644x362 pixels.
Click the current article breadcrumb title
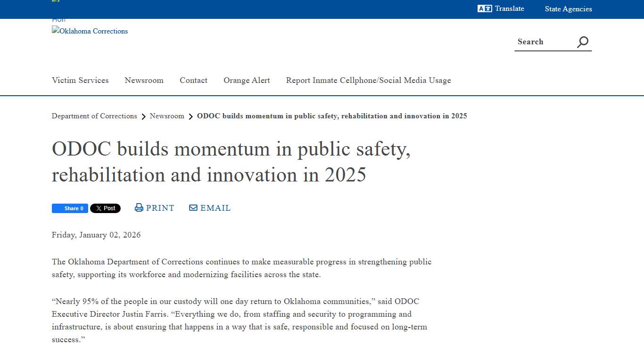pos(332,116)
